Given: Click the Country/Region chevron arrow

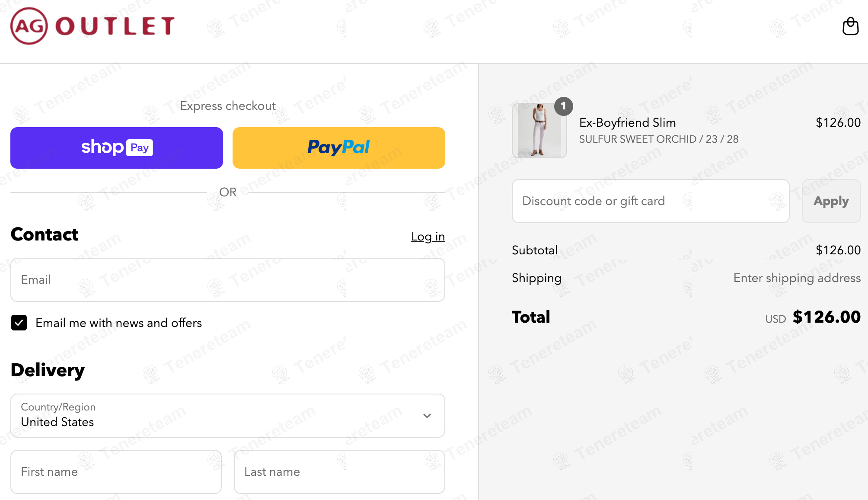Looking at the screenshot, I should [427, 416].
